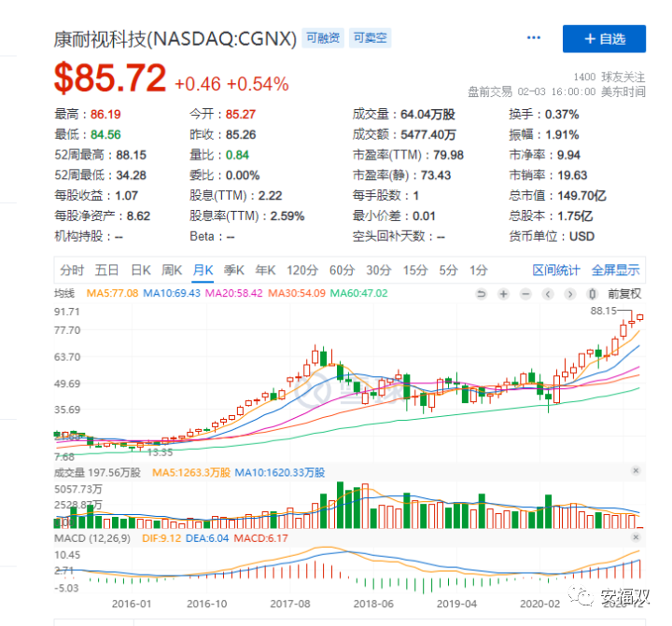
Task: Click the 2018-06 date axis label
Action: pyautogui.click(x=373, y=604)
